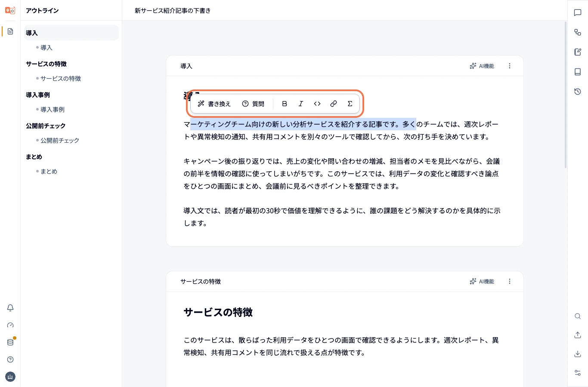Select まとめ sub-item in outline
This screenshot has height=387, width=588.
[x=49, y=172]
